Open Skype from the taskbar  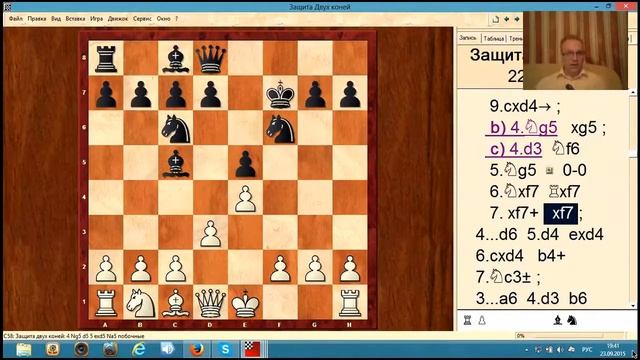click(225, 350)
